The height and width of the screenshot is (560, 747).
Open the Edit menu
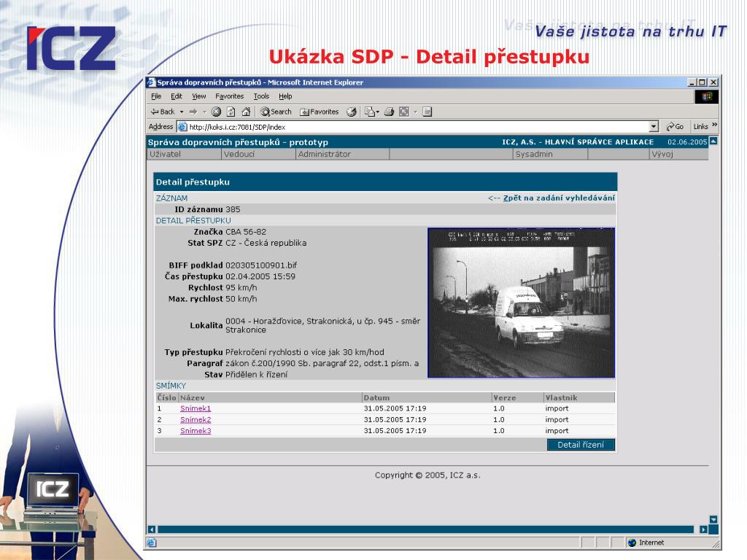click(x=177, y=96)
